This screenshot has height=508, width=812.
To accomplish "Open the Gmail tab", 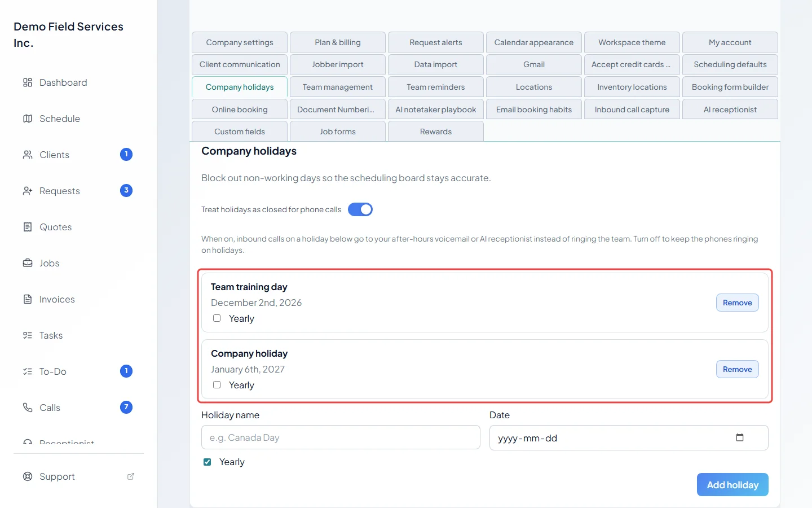I will (x=534, y=64).
